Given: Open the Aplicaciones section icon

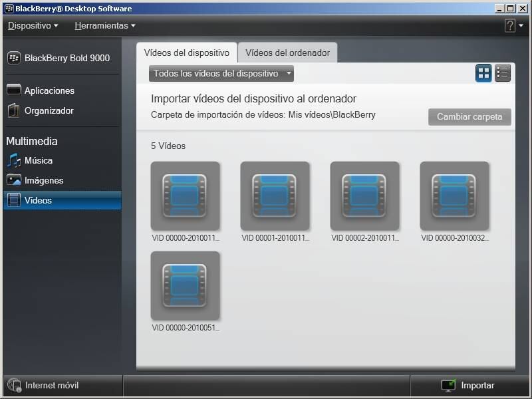Looking at the screenshot, I should coord(14,90).
